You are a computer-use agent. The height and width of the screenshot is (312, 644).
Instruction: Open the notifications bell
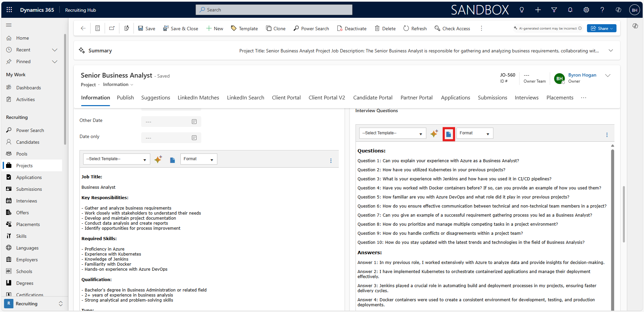coord(570,10)
